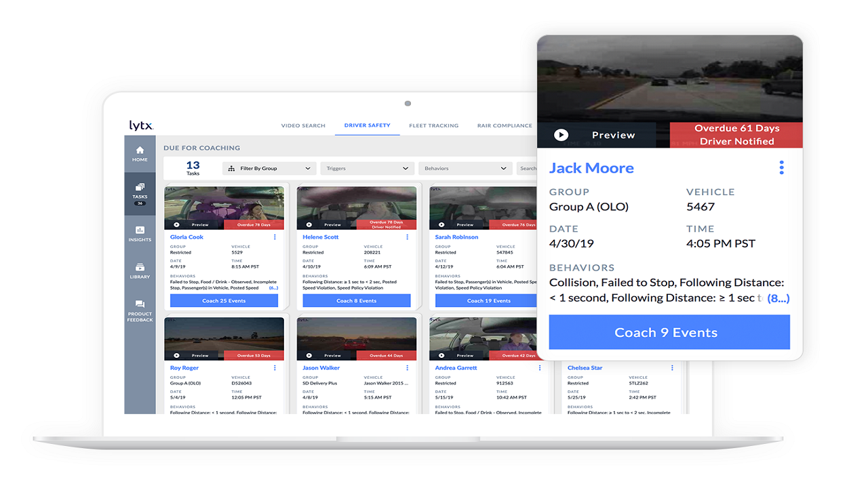This screenshot has height=488, width=868.
Task: Open the Helene Scott card options menu
Action: (x=408, y=237)
